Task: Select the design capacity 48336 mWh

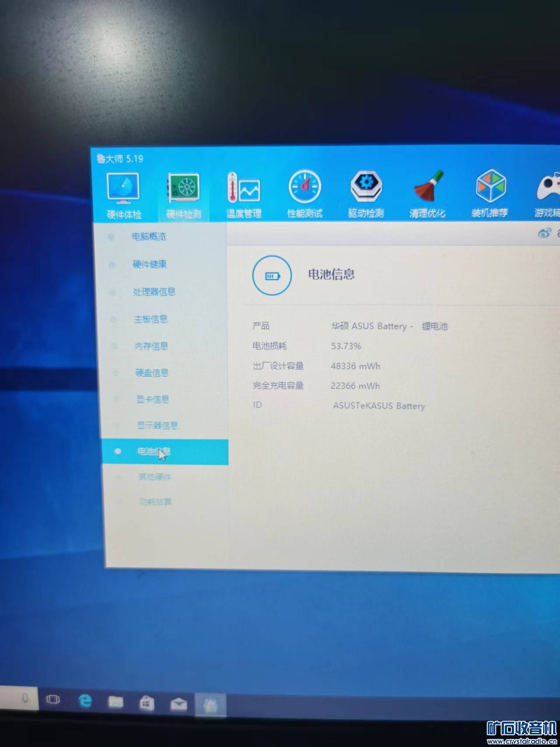Action: click(x=356, y=366)
